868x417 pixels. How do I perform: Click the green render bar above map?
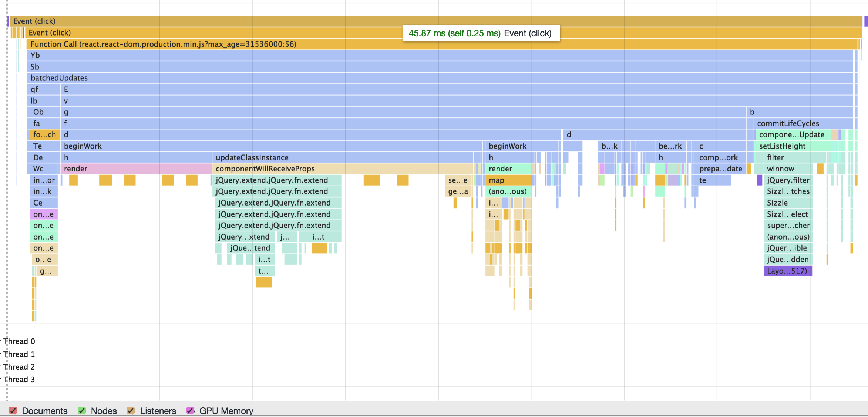(509, 169)
